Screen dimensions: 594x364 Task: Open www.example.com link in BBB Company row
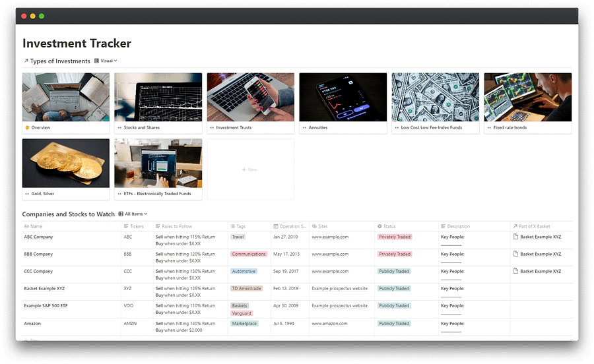pos(330,255)
